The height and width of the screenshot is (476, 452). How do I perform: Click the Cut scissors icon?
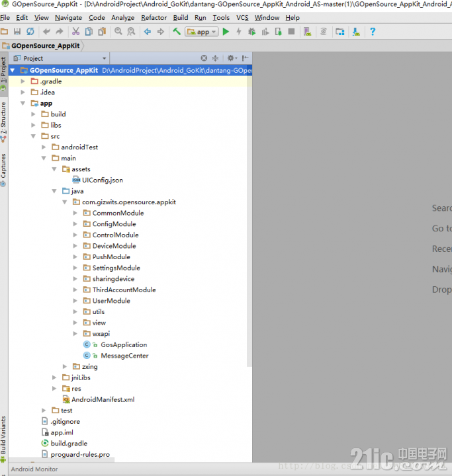(75, 32)
